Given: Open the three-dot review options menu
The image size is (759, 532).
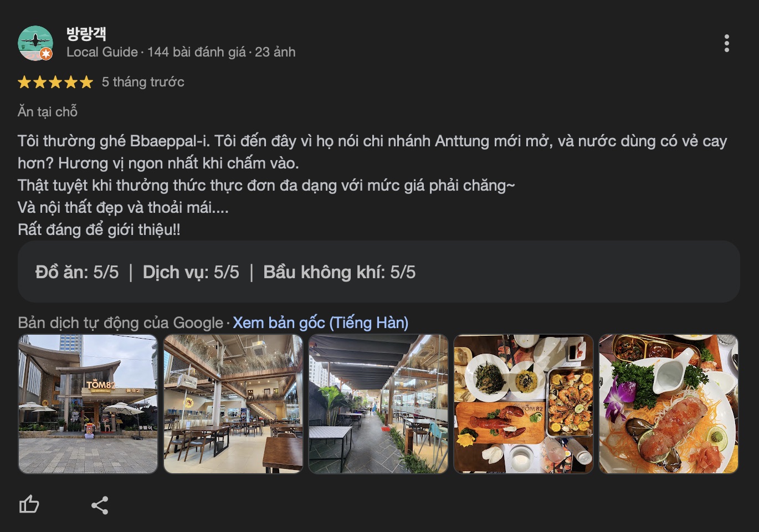Looking at the screenshot, I should pyautogui.click(x=726, y=43).
